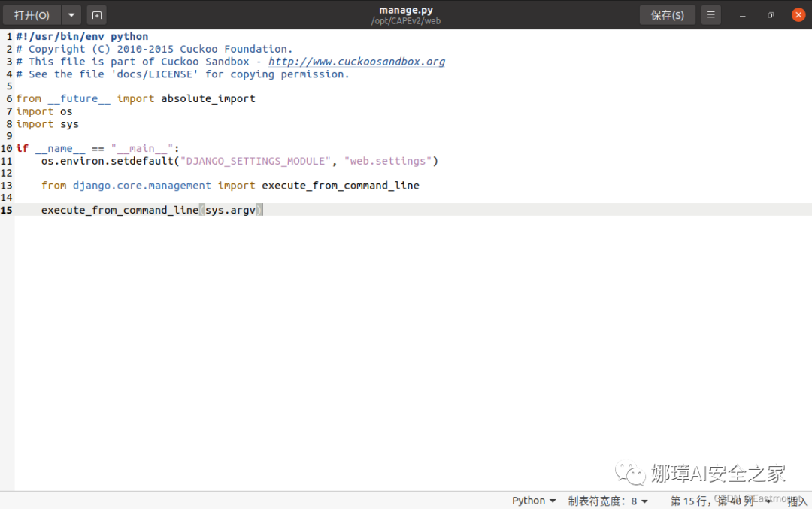Click 'django.core.management' on line 13
Viewport: 812px width, 509px height.
pyautogui.click(x=142, y=186)
